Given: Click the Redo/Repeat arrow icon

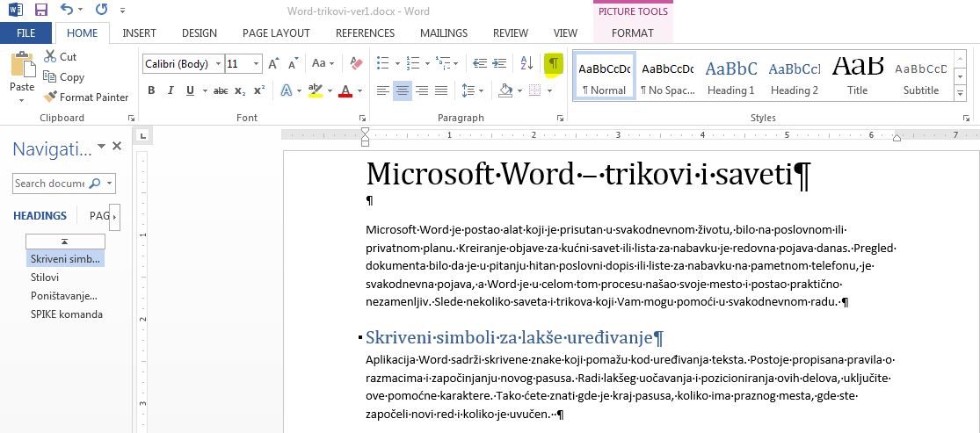Looking at the screenshot, I should pyautogui.click(x=100, y=10).
